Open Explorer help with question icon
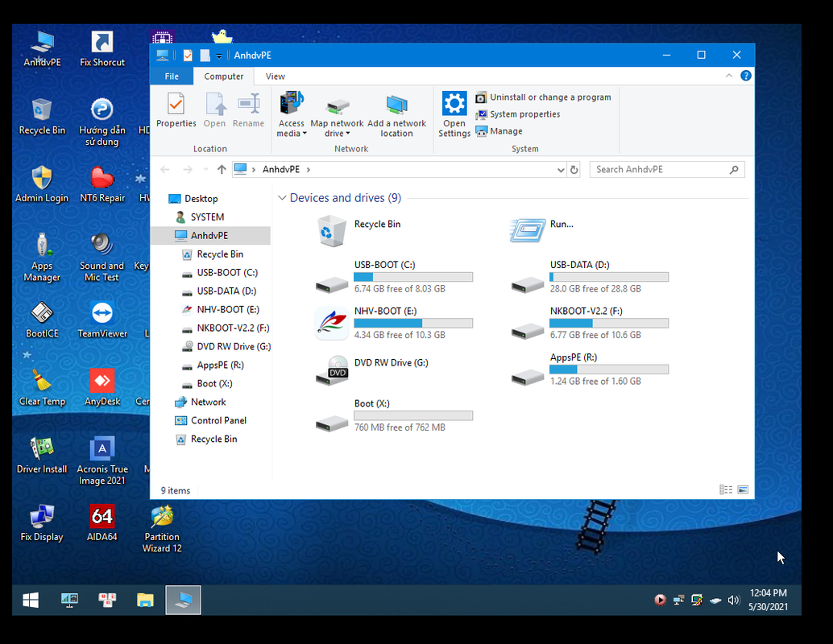This screenshot has height=644, width=833. [746, 76]
